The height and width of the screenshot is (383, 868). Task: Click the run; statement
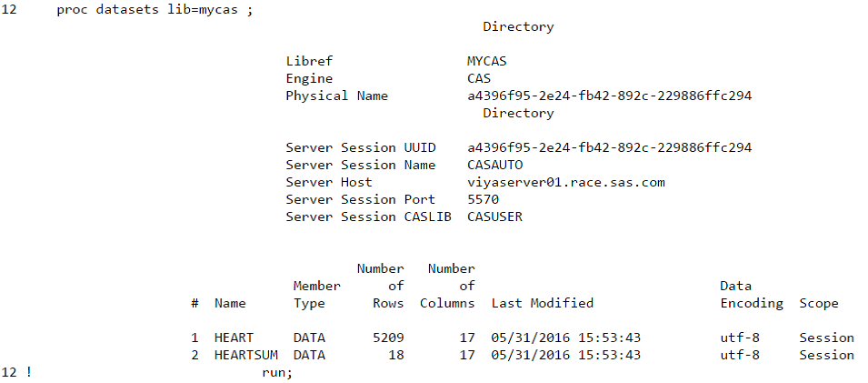277,372
